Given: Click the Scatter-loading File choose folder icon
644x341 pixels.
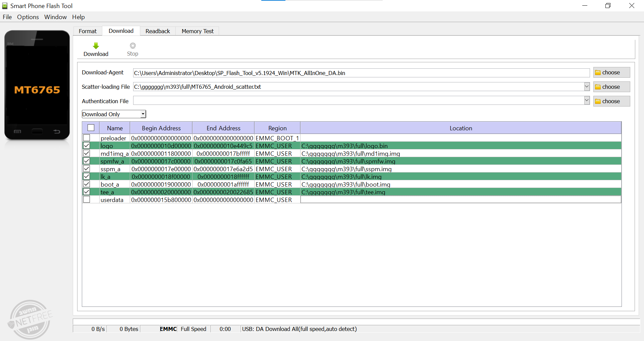Looking at the screenshot, I should (598, 87).
